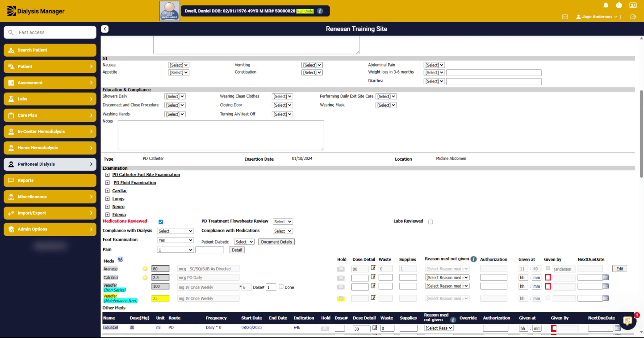Viewport: 644px width, 338px height.
Task: Expand the PD Catheter Exit Site Examination section
Action: pyautogui.click(x=107, y=175)
